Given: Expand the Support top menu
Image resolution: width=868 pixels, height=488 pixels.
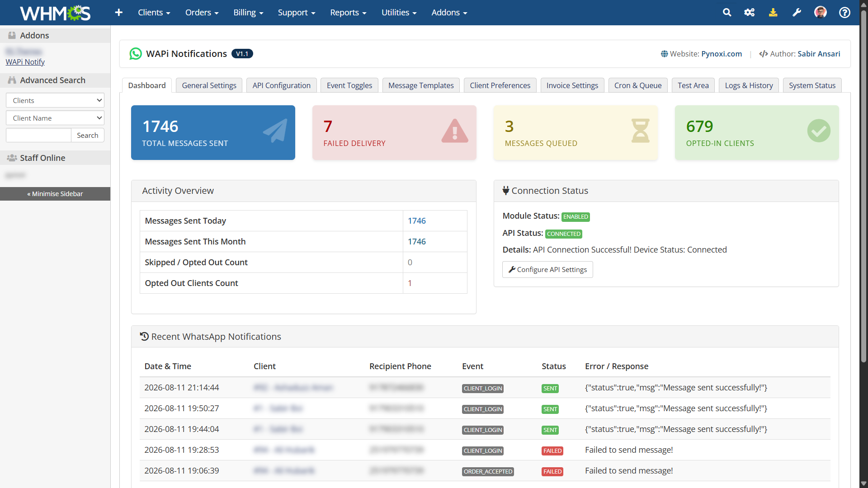Looking at the screenshot, I should point(297,13).
